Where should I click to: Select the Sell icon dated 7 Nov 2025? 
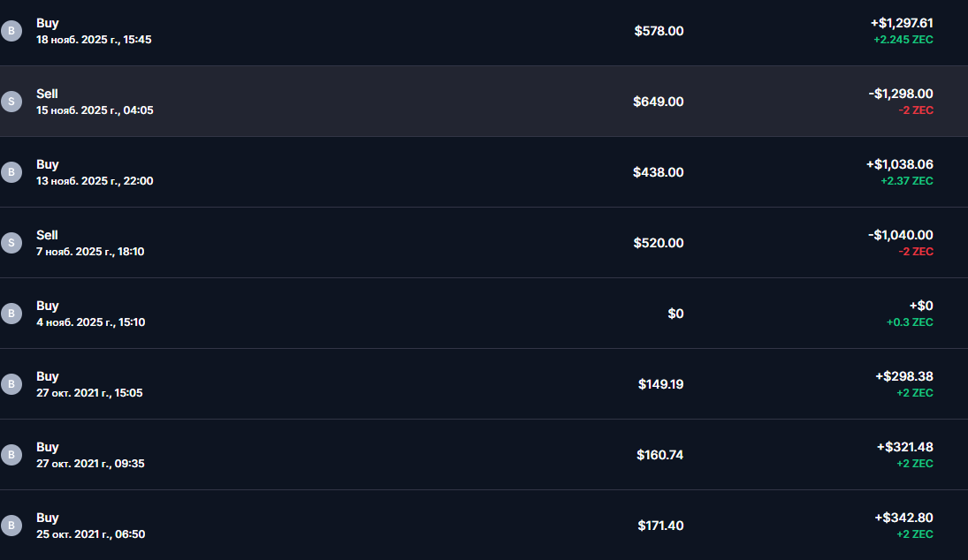tap(11, 243)
